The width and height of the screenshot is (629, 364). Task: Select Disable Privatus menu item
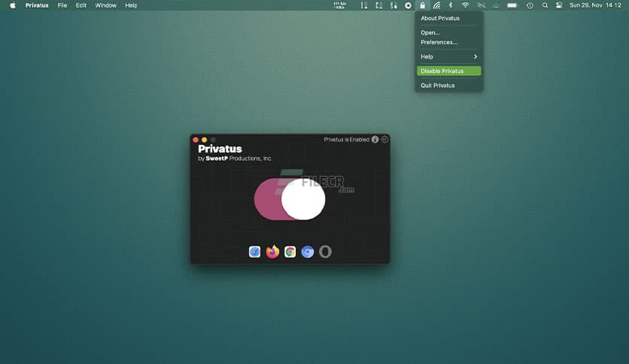point(449,71)
